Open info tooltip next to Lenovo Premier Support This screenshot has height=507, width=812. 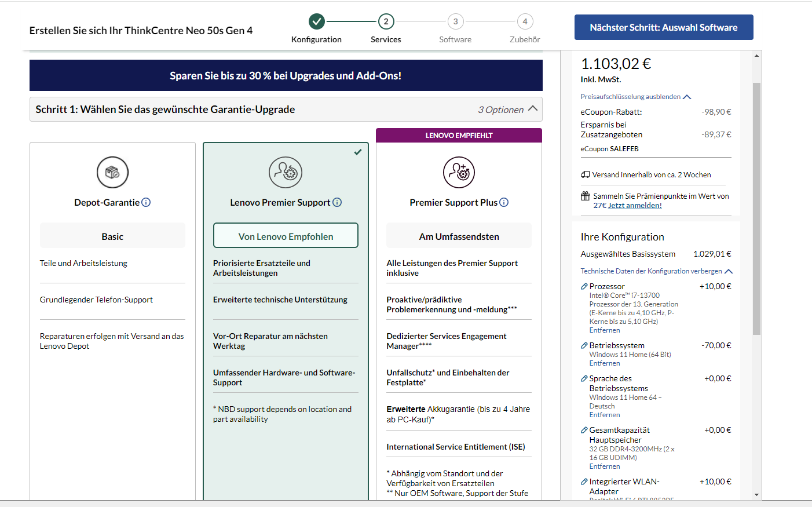point(337,202)
